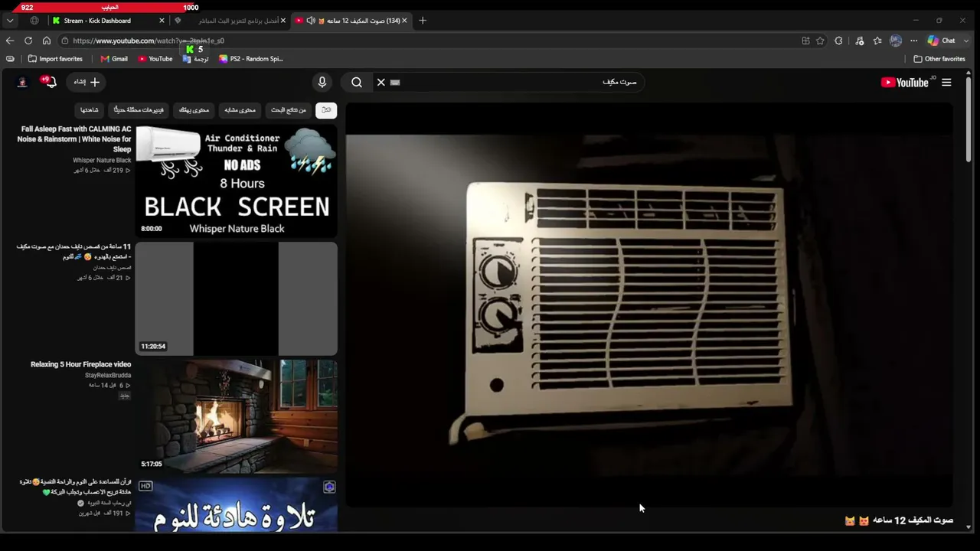Open the Whisper Nature Black channel link

pos(102,161)
